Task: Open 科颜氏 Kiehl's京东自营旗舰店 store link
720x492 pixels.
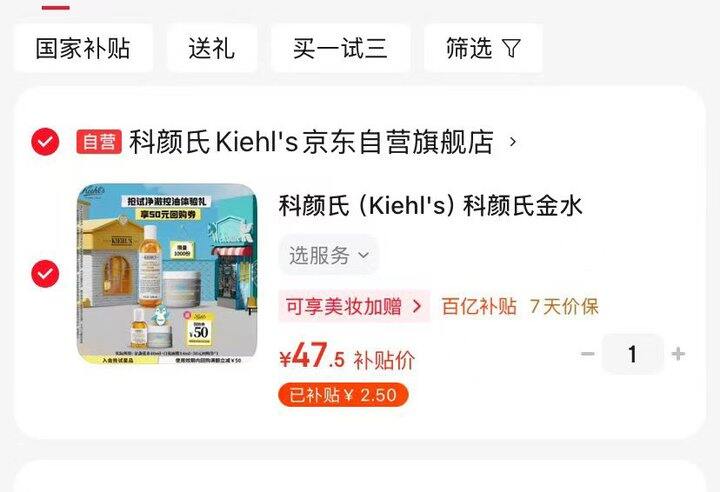Action: tap(311, 141)
